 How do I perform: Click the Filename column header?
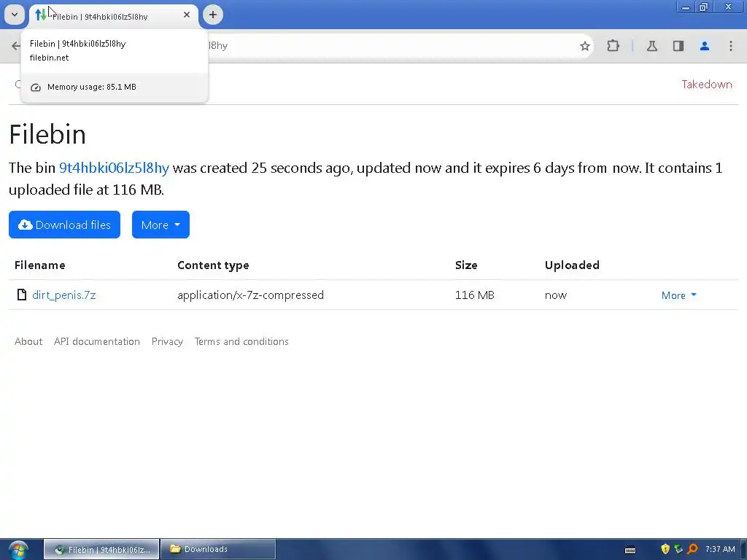(40, 265)
